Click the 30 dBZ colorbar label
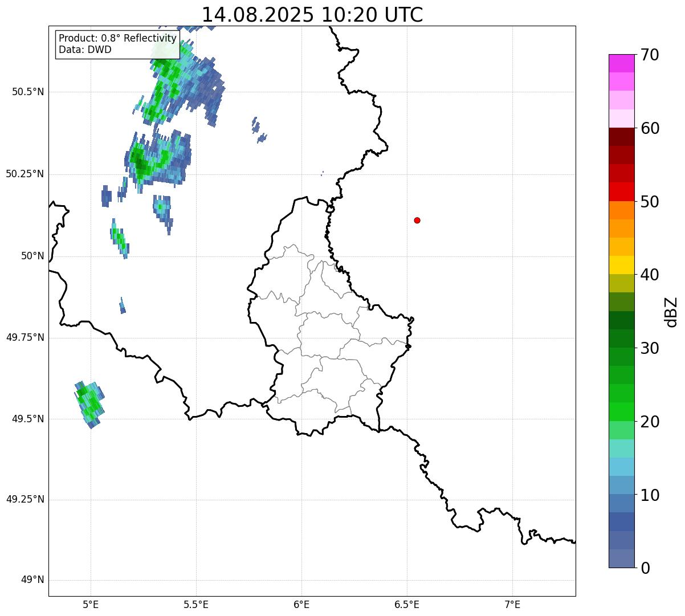 (650, 348)
